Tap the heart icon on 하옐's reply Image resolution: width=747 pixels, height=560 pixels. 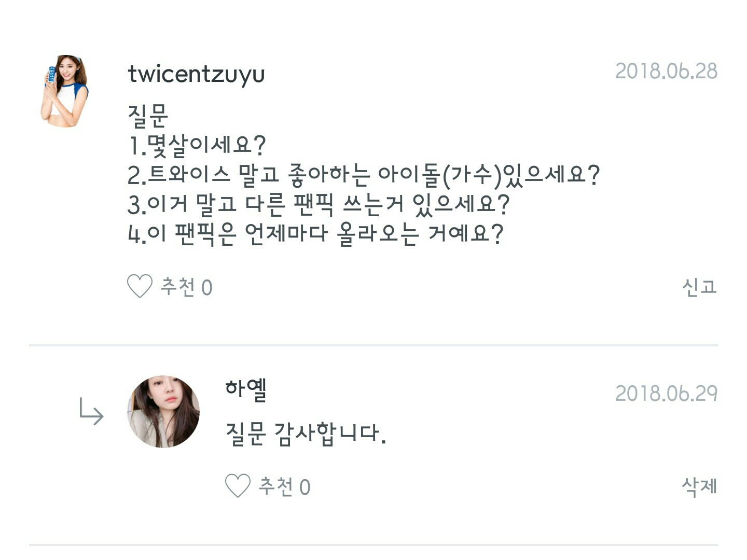238,486
